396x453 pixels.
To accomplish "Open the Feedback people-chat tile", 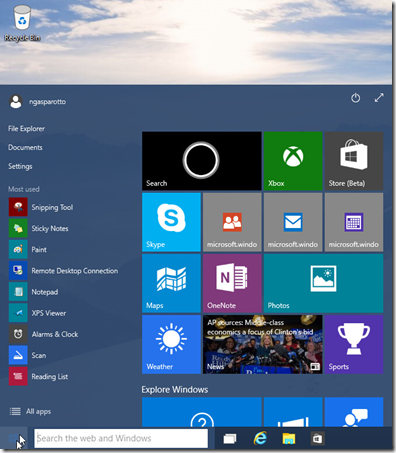I will pos(354,412).
